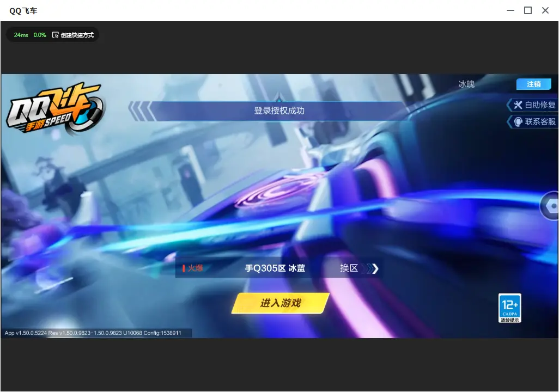Click the 登录授权成功 notification banner
The width and height of the screenshot is (559, 392).
pos(279,111)
